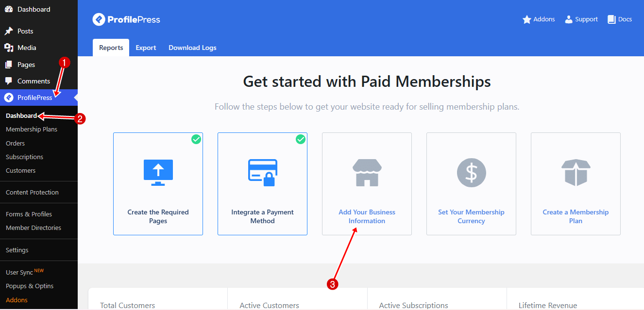Click the ProfilePress logo in header
Screen dimensions: 644x310
click(x=126, y=19)
